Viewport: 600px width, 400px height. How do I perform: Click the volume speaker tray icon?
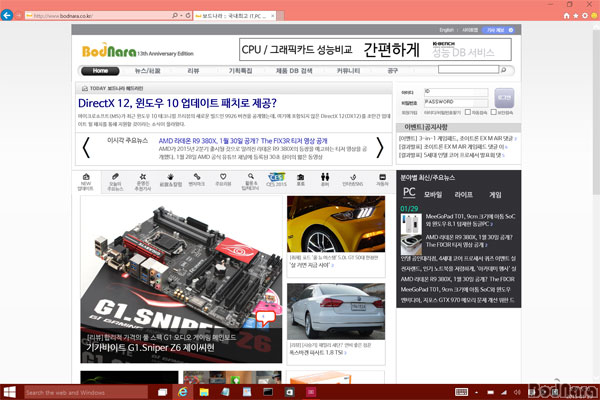coord(517,392)
